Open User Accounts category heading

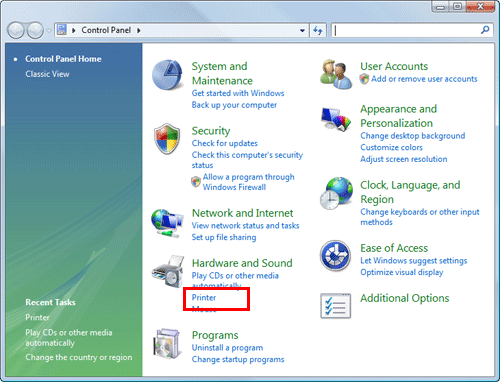[394, 66]
